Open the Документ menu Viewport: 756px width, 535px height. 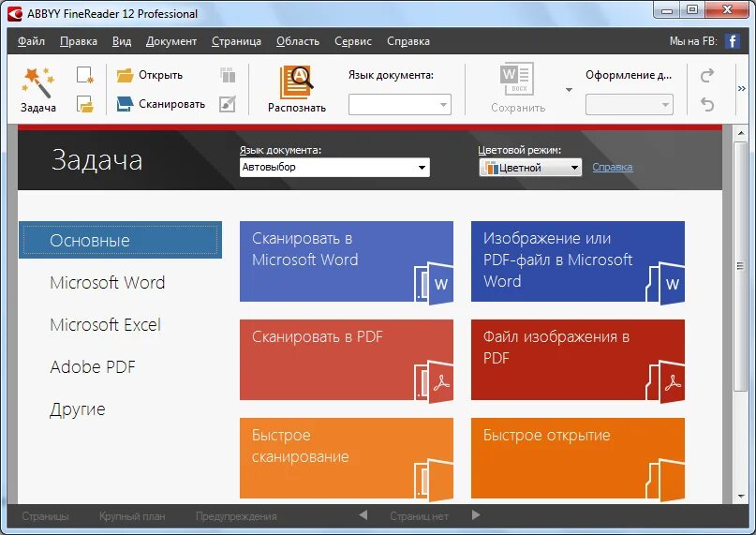click(171, 41)
